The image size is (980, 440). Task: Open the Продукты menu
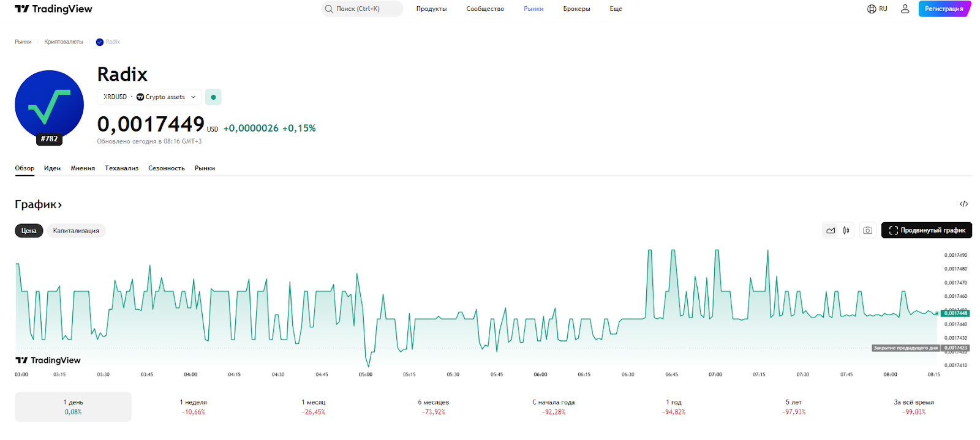tap(431, 9)
